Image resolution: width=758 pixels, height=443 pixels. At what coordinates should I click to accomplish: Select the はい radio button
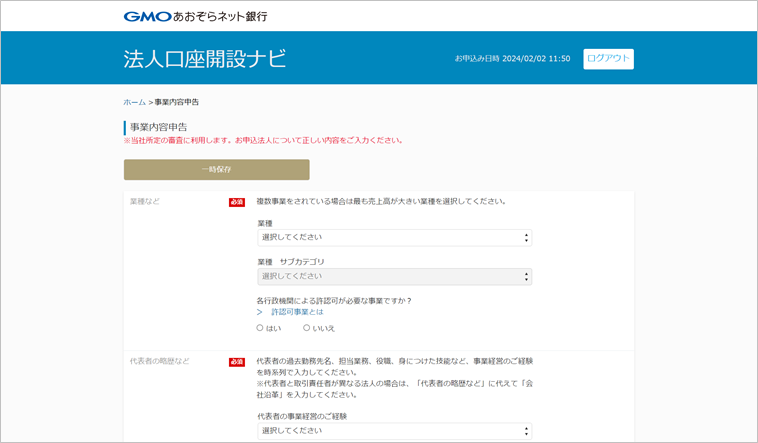261,328
